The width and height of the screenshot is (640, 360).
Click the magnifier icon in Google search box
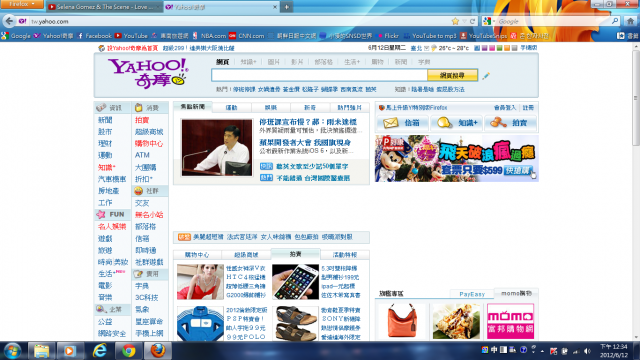(615, 21)
